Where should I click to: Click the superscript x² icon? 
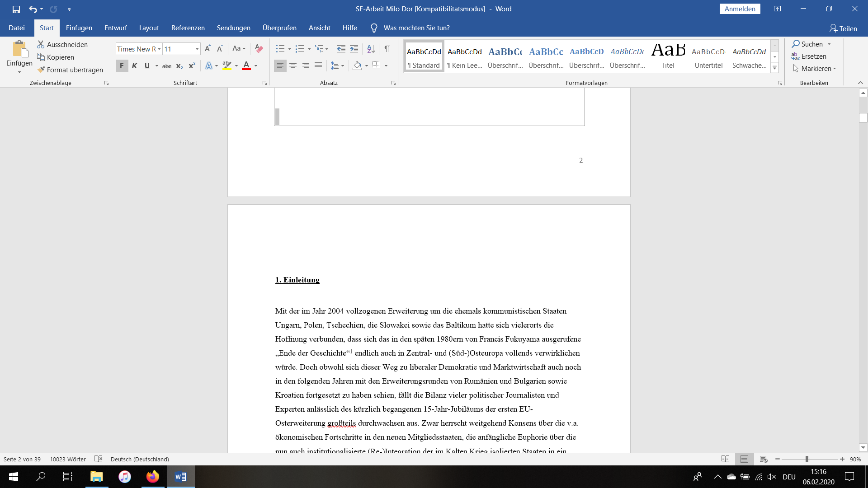click(192, 66)
